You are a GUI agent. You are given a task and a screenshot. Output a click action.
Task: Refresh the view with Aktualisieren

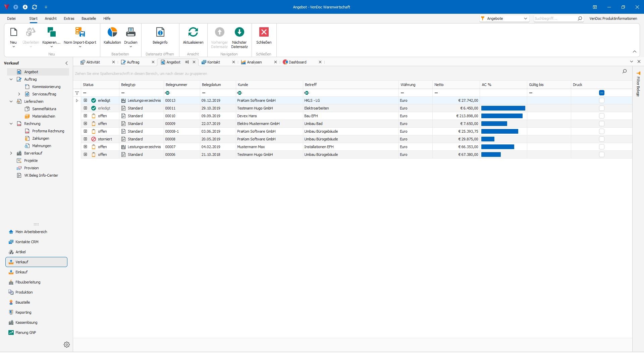193,32
